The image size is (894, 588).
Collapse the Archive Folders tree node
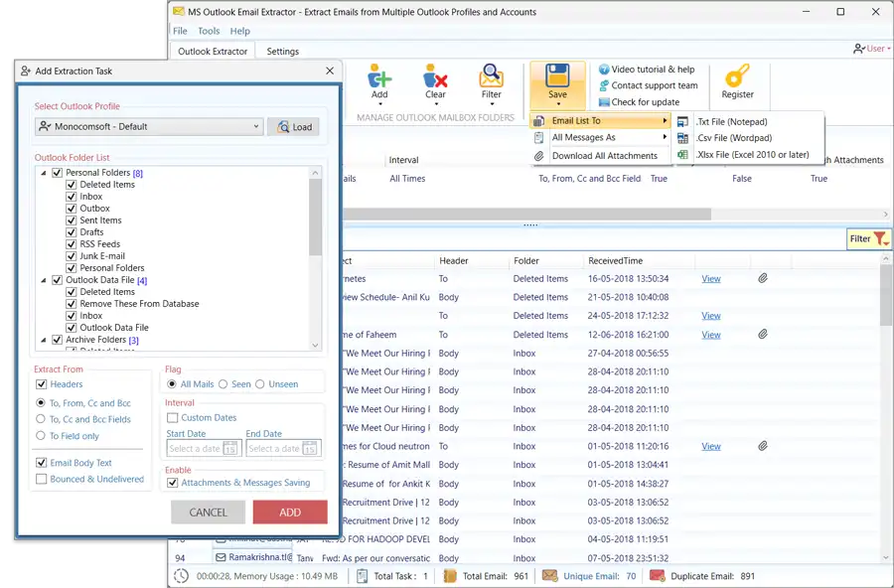click(44, 340)
